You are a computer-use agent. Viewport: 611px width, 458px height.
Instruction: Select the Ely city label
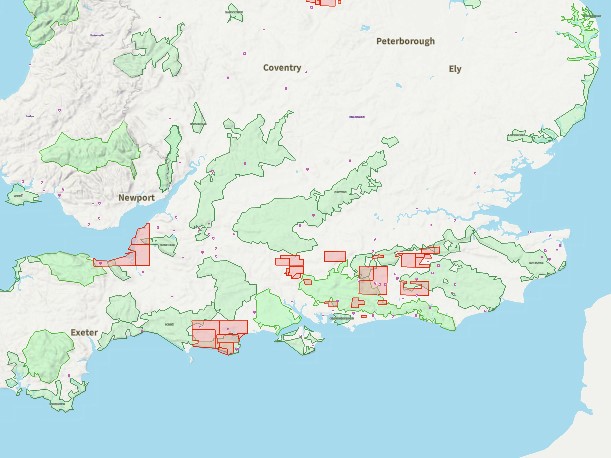(455, 69)
